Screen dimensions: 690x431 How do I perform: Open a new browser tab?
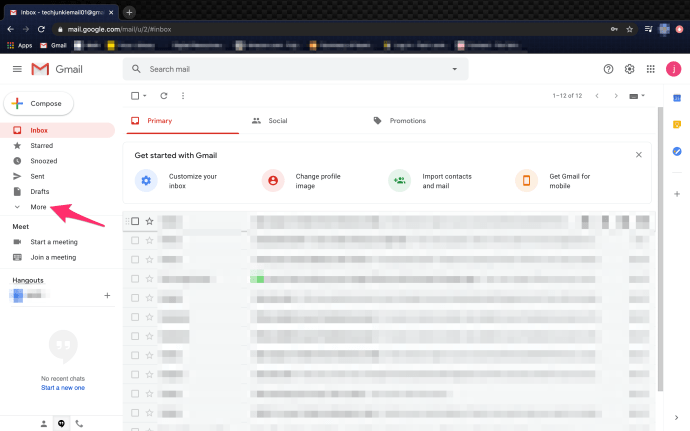click(129, 12)
